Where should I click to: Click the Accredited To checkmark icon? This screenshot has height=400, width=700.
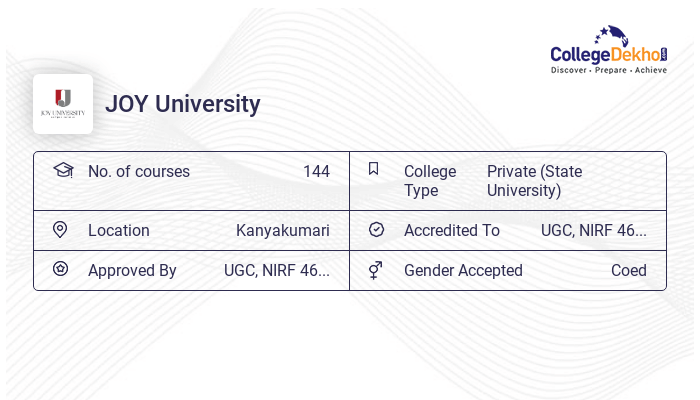(376, 230)
